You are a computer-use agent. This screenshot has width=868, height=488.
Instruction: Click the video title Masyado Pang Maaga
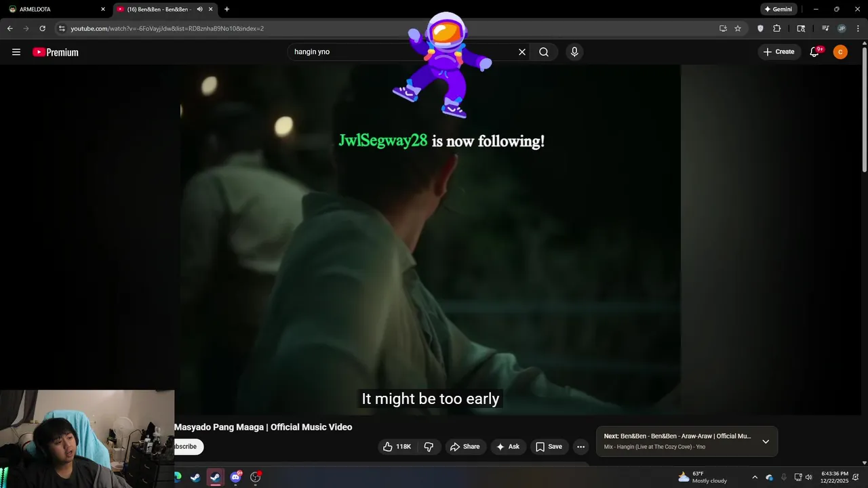263,427
